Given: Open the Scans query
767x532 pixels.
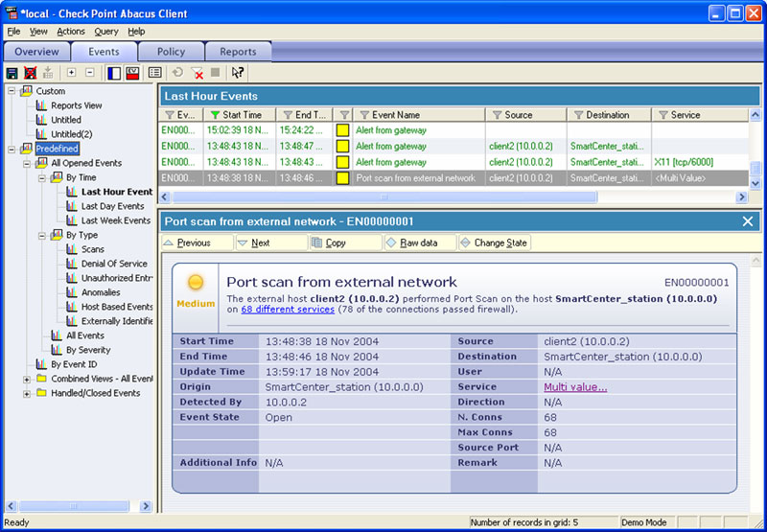Looking at the screenshot, I should click(92, 249).
